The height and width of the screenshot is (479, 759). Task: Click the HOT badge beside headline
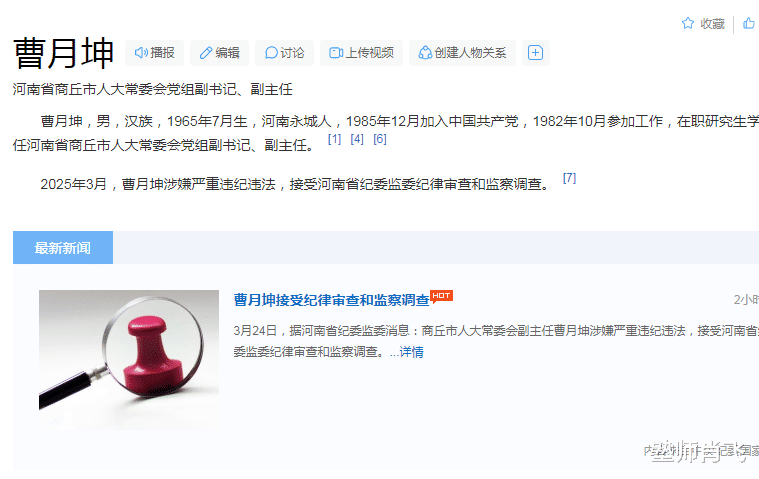tap(441, 296)
